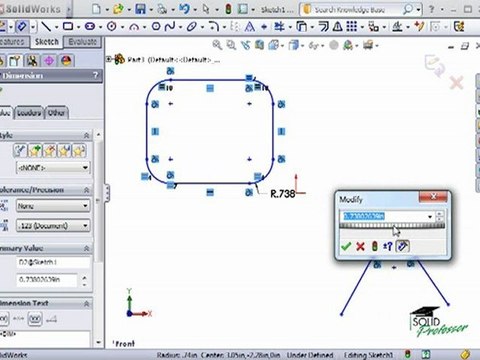Click Zoom to Area in view toolbar
Screen dimensions: 480x360
pyautogui.click(x=231, y=45)
